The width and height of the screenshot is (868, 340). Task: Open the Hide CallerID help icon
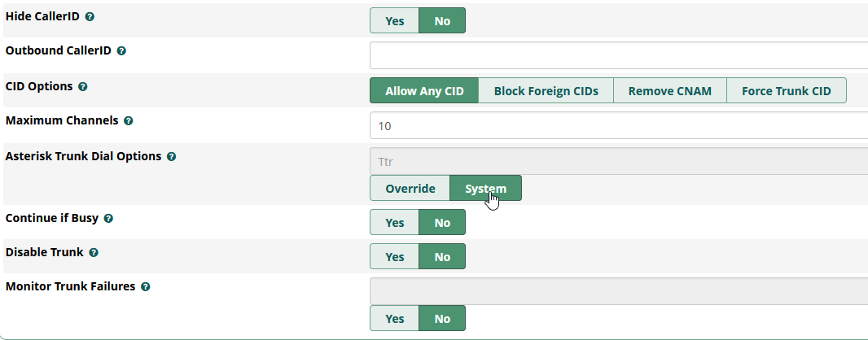[90, 16]
